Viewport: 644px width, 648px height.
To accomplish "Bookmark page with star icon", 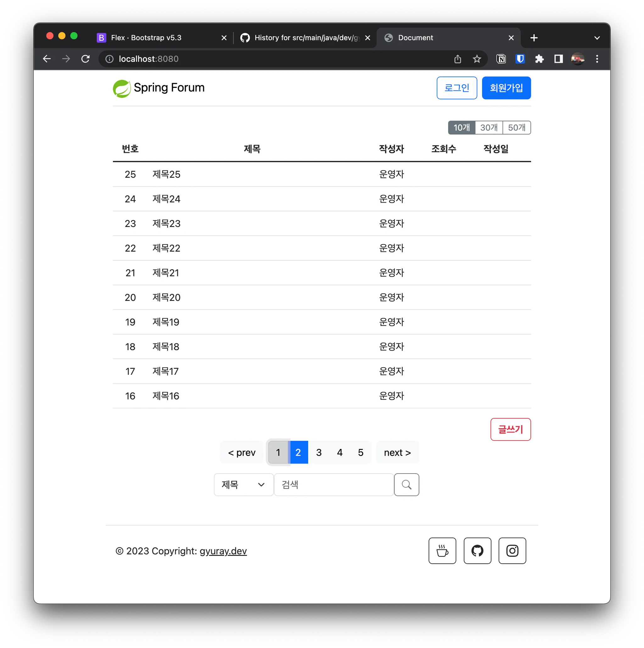I will 477,59.
